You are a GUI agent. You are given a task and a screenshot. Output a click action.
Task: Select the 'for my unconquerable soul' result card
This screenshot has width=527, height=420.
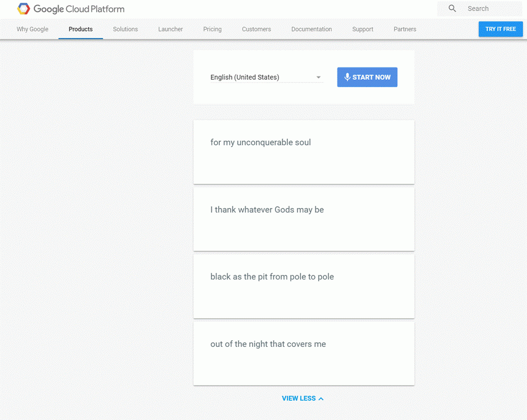tap(304, 152)
